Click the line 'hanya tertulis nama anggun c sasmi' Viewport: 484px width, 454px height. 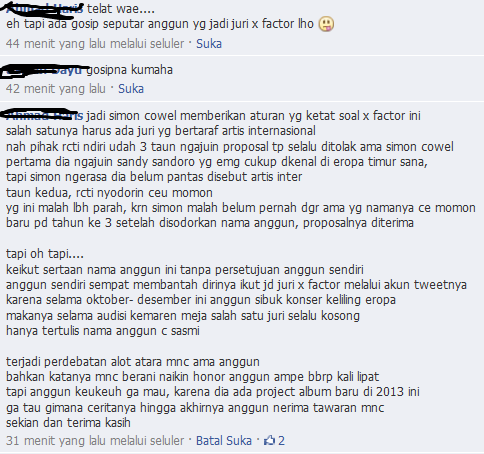pos(103,331)
